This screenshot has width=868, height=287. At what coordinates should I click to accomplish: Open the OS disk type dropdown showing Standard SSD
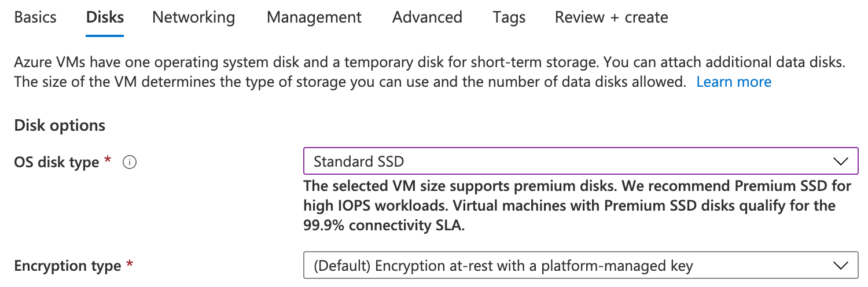pos(579,161)
